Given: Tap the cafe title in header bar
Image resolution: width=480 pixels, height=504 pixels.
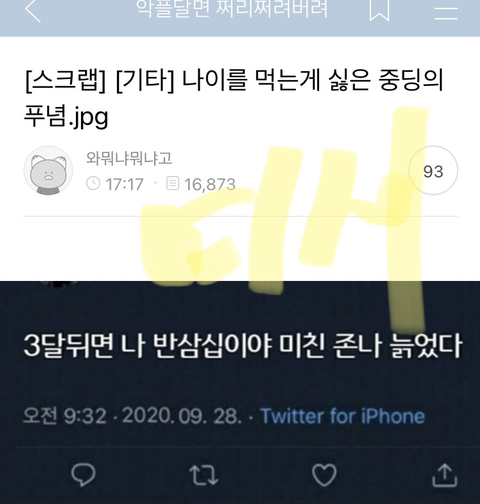Looking at the screenshot, I should click(x=232, y=9).
